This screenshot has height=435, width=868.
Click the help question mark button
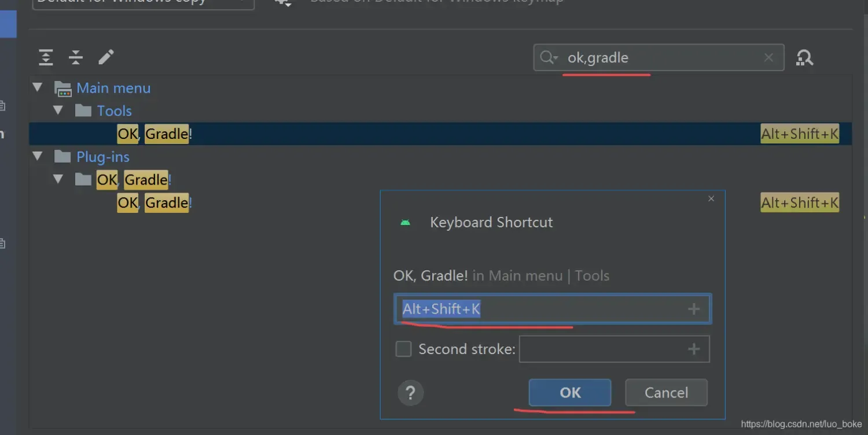click(x=410, y=393)
